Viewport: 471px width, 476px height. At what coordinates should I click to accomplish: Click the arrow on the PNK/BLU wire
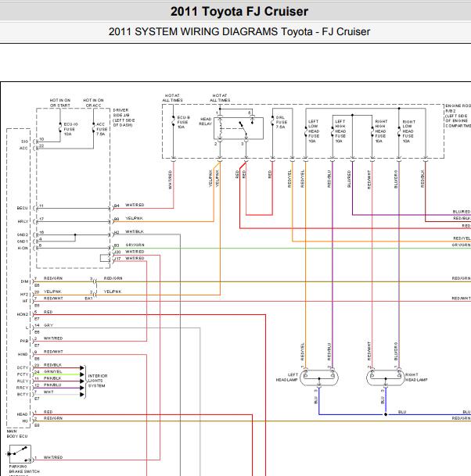(81, 388)
